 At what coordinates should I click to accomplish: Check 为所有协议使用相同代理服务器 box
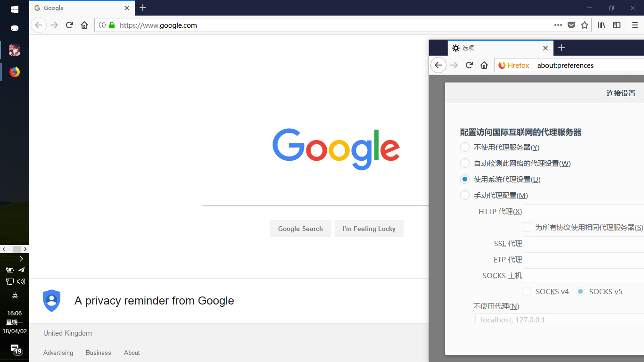pyautogui.click(x=527, y=227)
